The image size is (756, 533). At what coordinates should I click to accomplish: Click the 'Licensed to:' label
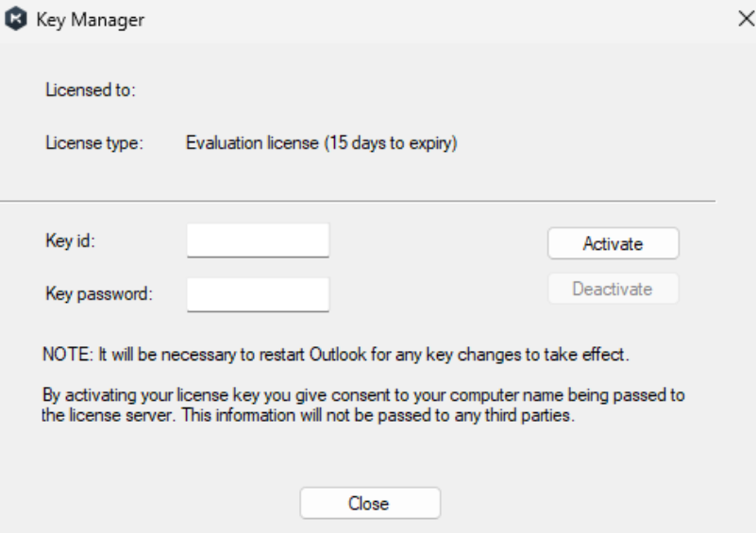(91, 92)
